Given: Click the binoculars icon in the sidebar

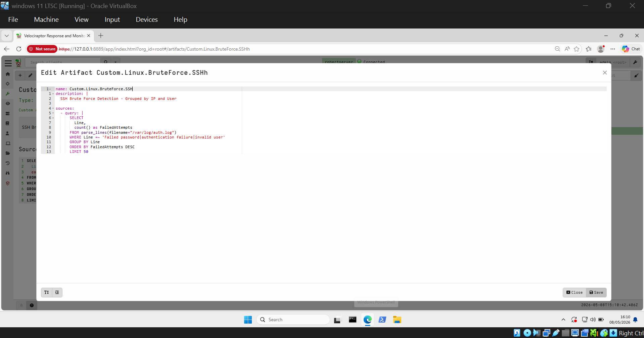Looking at the screenshot, I should point(8,173).
